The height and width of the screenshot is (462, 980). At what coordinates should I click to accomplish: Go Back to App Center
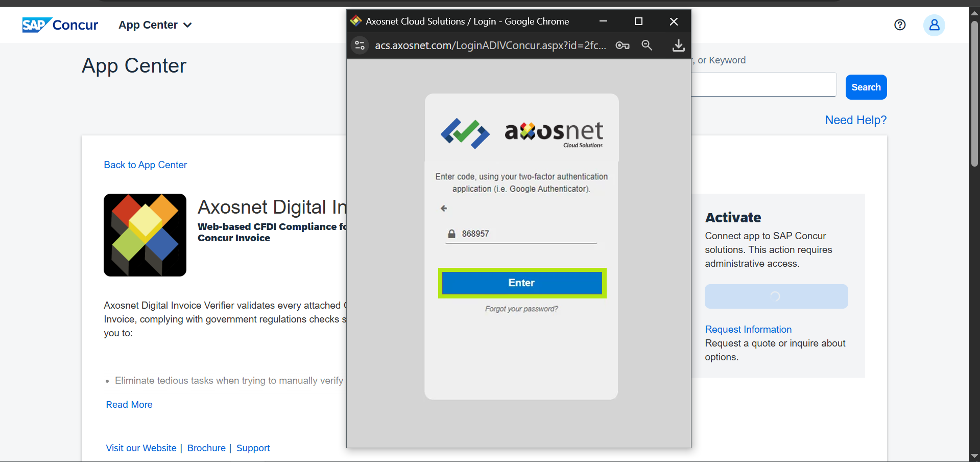pyautogui.click(x=146, y=165)
